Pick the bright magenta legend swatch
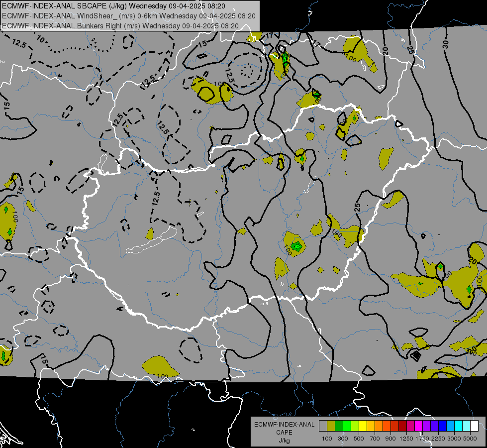Viewport: 487px width, 448px height. tap(419, 426)
